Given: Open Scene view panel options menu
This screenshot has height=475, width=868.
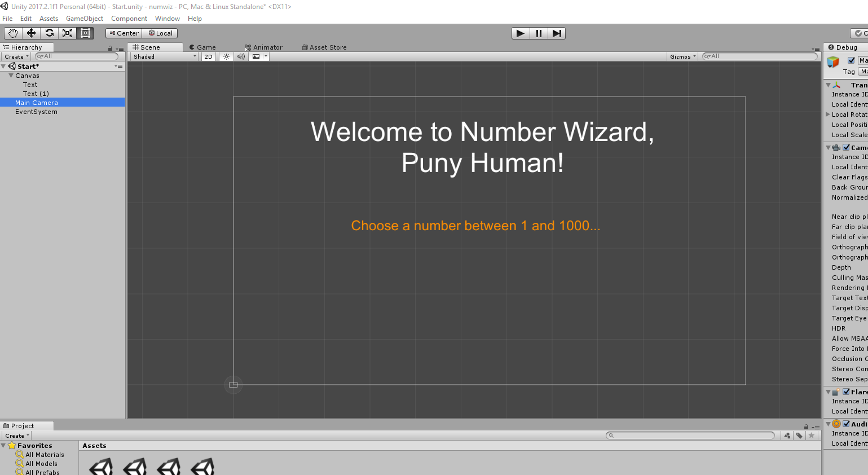Looking at the screenshot, I should (x=816, y=49).
